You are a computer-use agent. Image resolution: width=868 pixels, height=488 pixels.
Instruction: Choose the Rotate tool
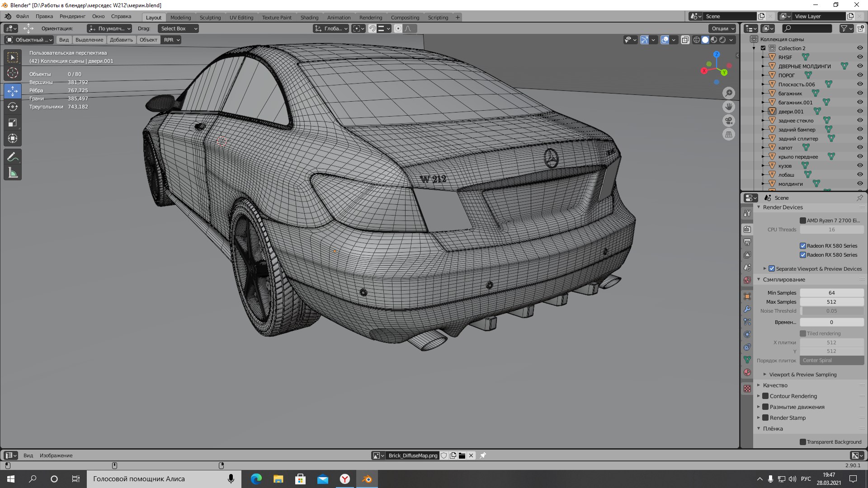coord(13,107)
